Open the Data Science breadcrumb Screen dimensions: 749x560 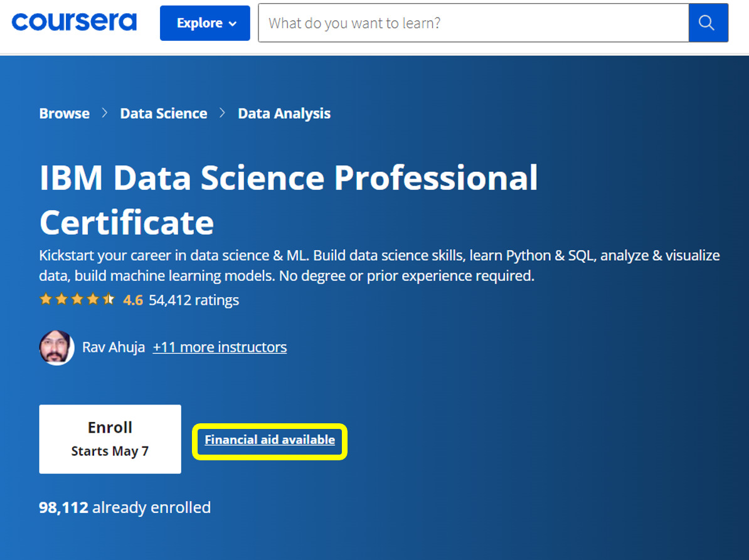pyautogui.click(x=164, y=114)
